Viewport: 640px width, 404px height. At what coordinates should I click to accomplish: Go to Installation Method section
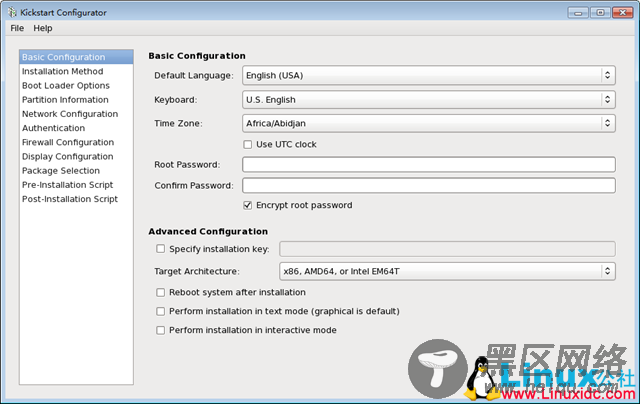click(76, 71)
